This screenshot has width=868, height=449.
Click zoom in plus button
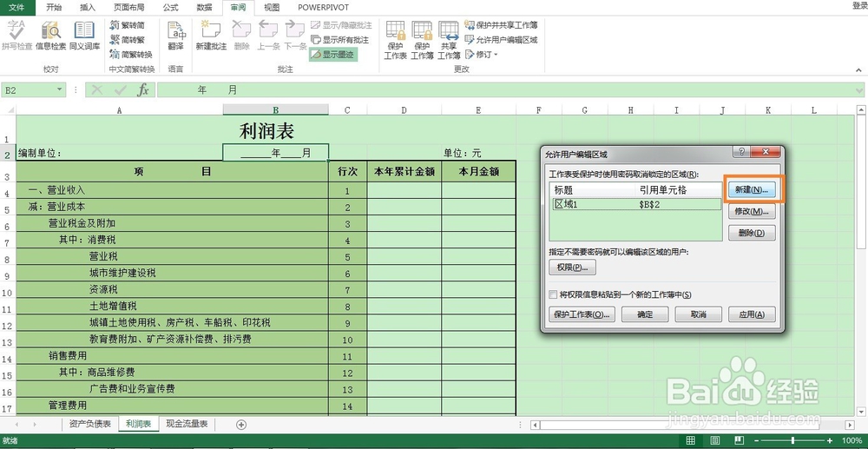click(830, 440)
